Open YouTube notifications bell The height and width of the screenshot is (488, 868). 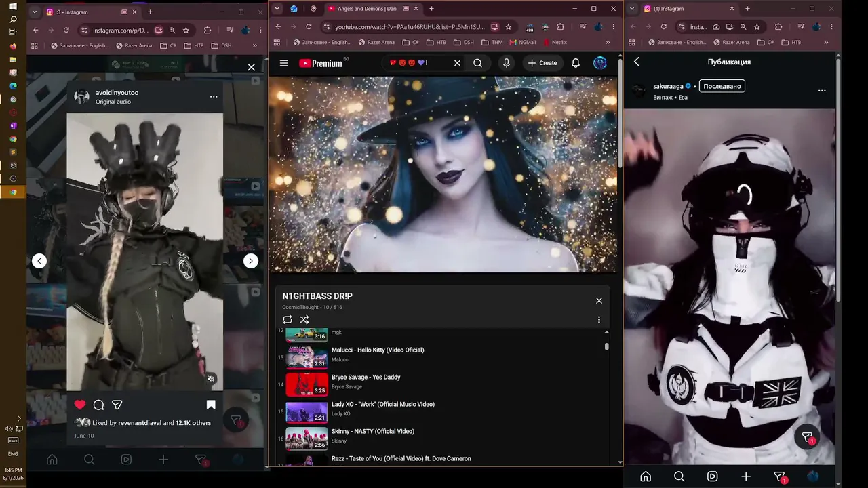tap(576, 63)
